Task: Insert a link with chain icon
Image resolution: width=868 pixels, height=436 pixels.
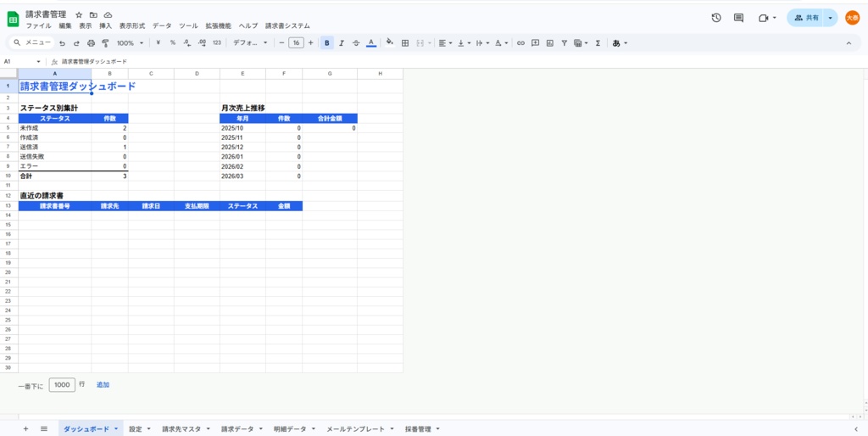Action: [x=520, y=42]
